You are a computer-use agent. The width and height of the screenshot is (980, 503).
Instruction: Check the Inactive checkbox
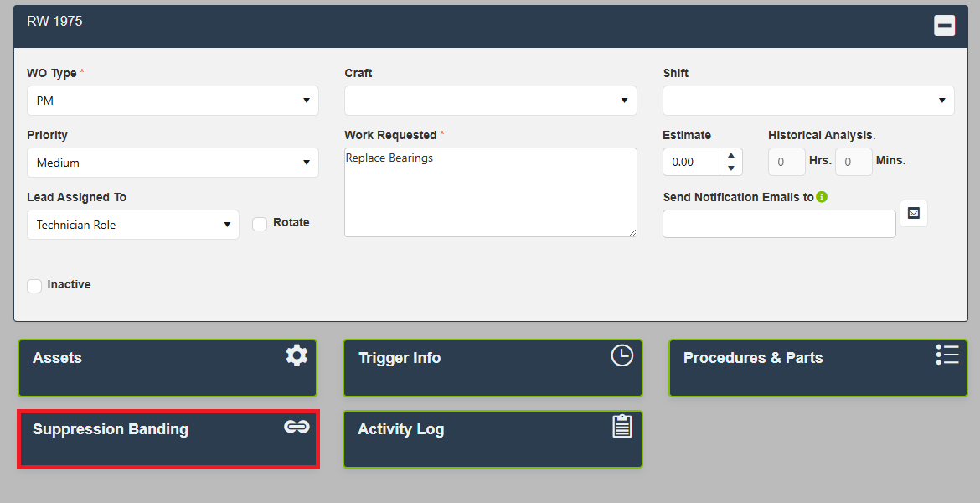34,286
